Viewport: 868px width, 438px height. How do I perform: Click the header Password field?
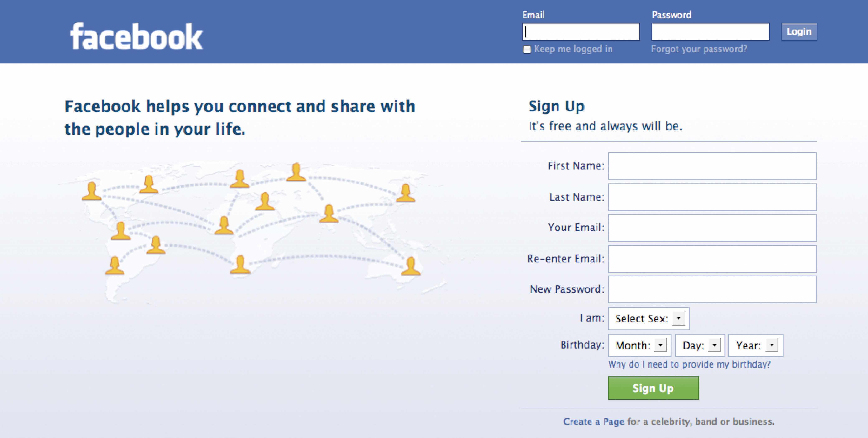710,32
